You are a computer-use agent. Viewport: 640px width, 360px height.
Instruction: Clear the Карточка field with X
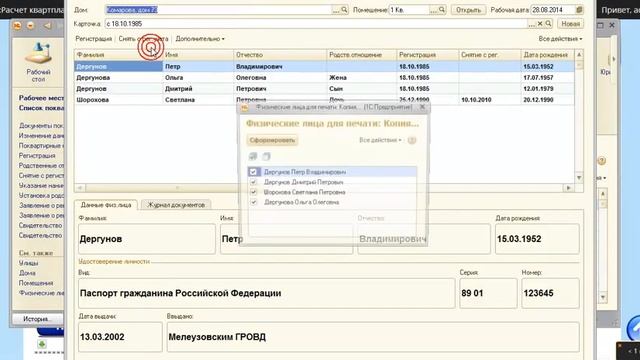[540, 24]
